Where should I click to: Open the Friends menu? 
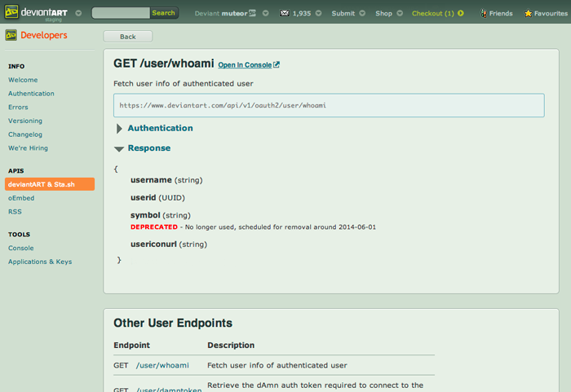point(501,14)
